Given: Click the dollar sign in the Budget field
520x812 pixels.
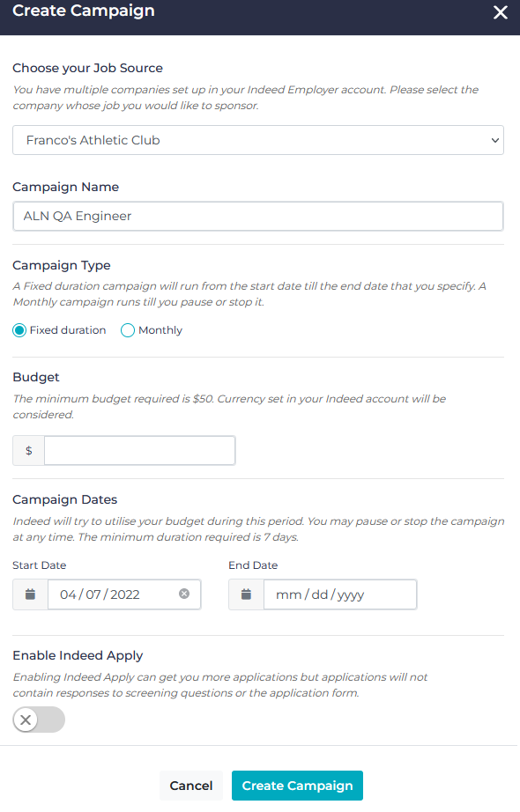Looking at the screenshot, I should point(27,450).
